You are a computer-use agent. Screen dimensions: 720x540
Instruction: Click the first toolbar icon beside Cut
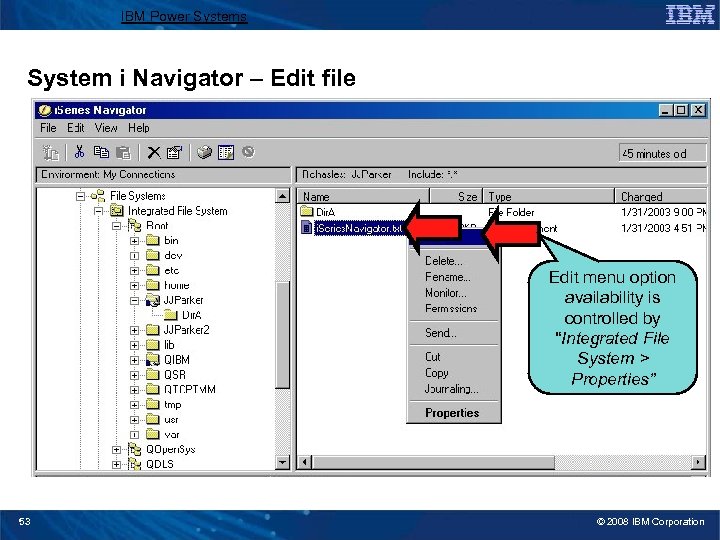(x=51, y=152)
